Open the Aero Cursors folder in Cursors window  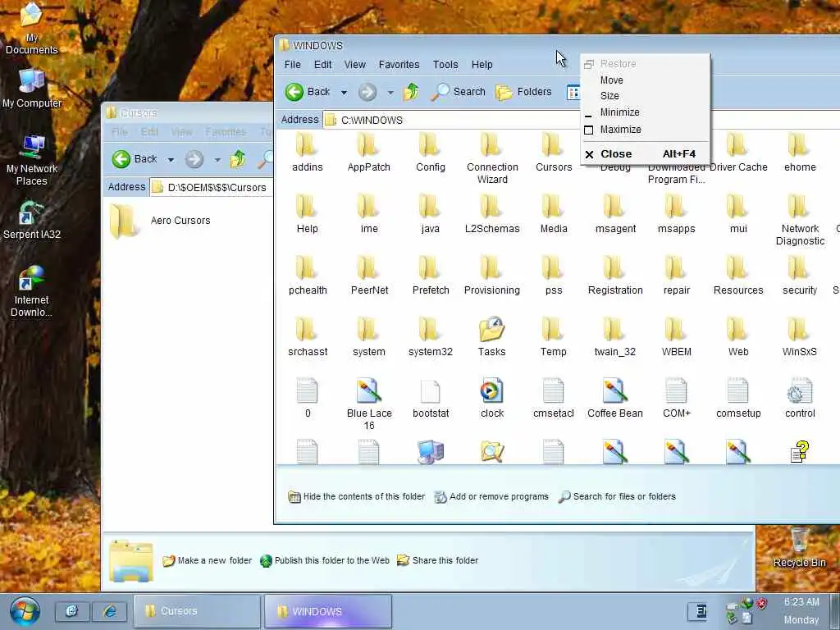[161, 221]
